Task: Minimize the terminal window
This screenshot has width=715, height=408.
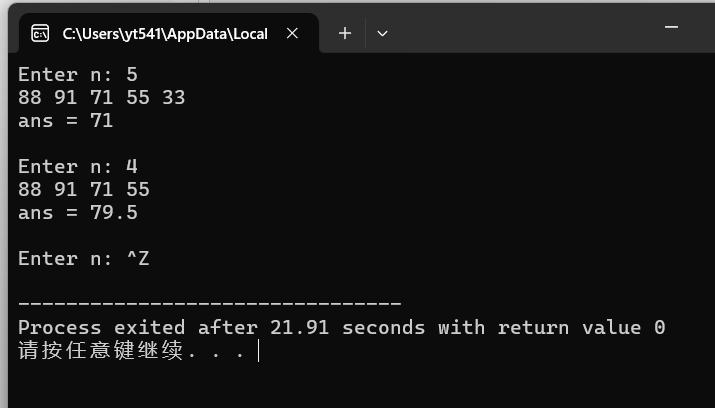Action: [x=671, y=27]
